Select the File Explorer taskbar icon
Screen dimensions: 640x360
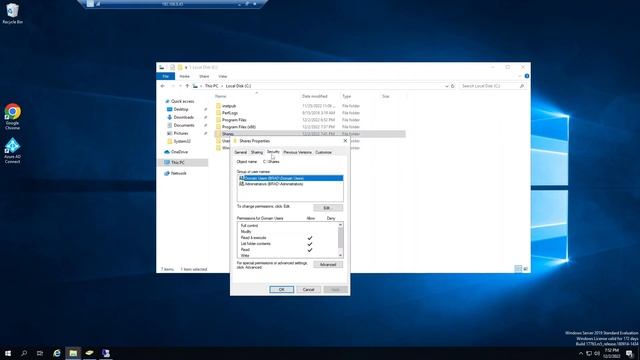[73, 353]
